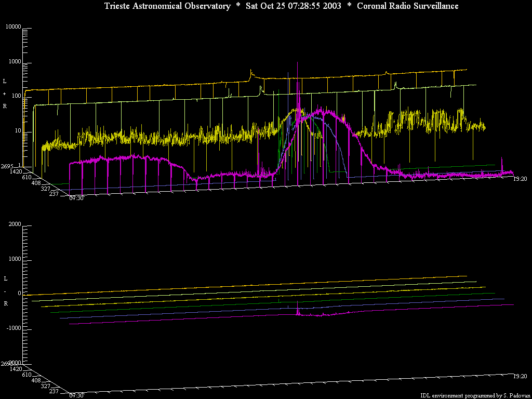Image resolution: width=532 pixels, height=399 pixels.
Task: Select the "1420" frequency label in L-R plot
Action: [16, 369]
